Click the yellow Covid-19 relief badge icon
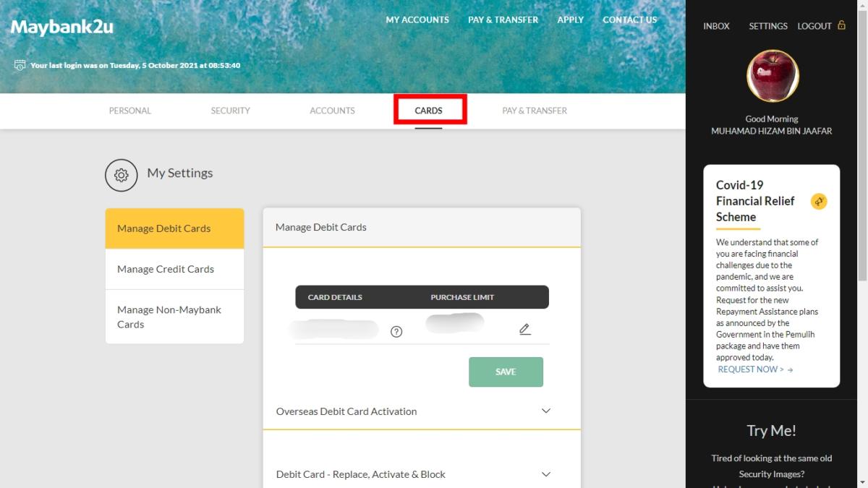868x488 pixels. pos(819,202)
